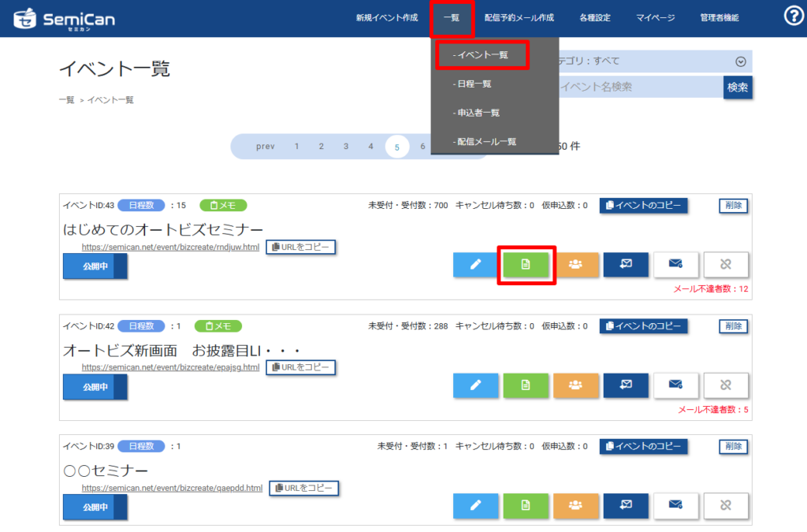Click unlink icon for event ID 42
The width and height of the screenshot is (807, 532).
[x=726, y=385]
